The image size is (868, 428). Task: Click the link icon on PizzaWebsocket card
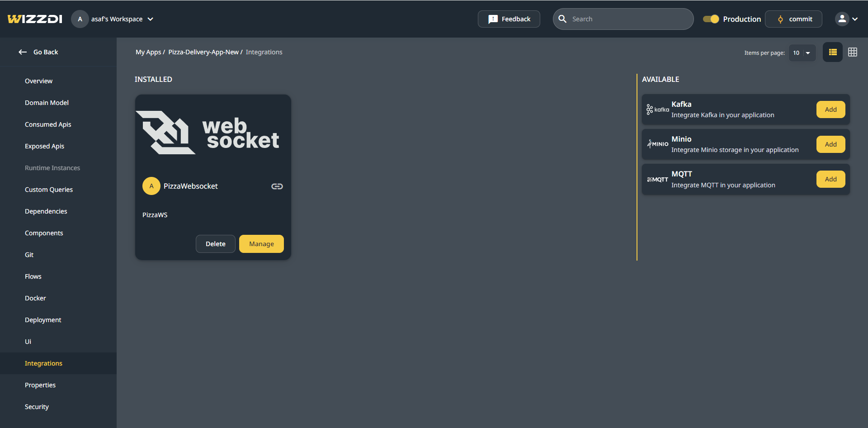coord(277,186)
